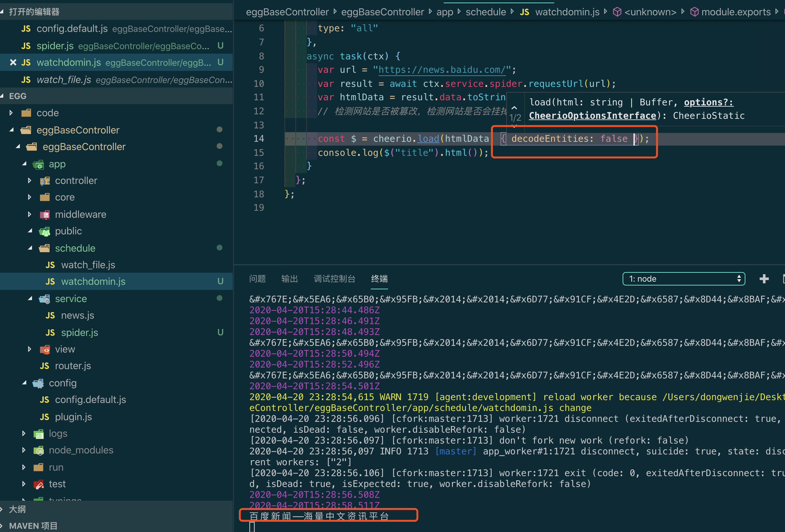Open spider.js under service folder
The image size is (785, 532).
tap(117, 332)
